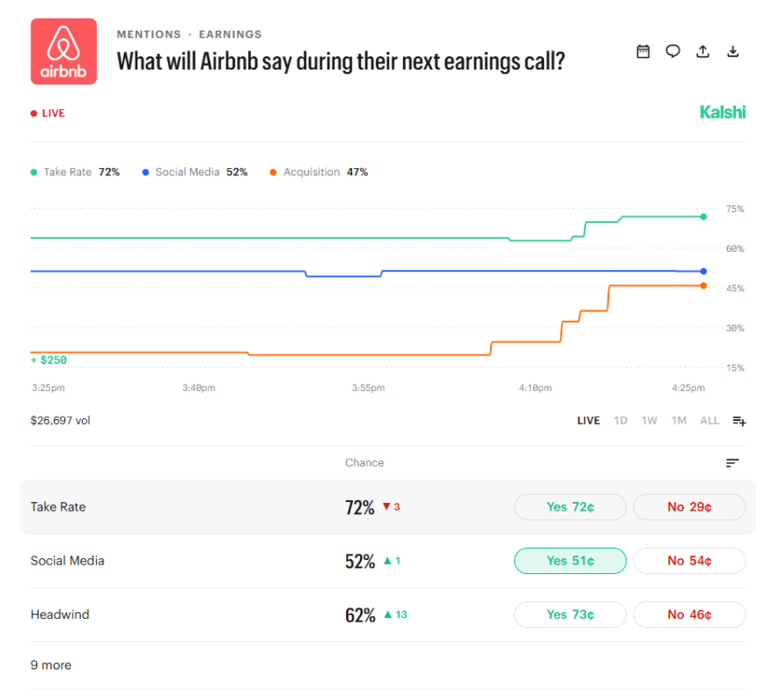Screen dimensions: 778x700
Task: Select the Headwind market row label
Action: point(60,615)
